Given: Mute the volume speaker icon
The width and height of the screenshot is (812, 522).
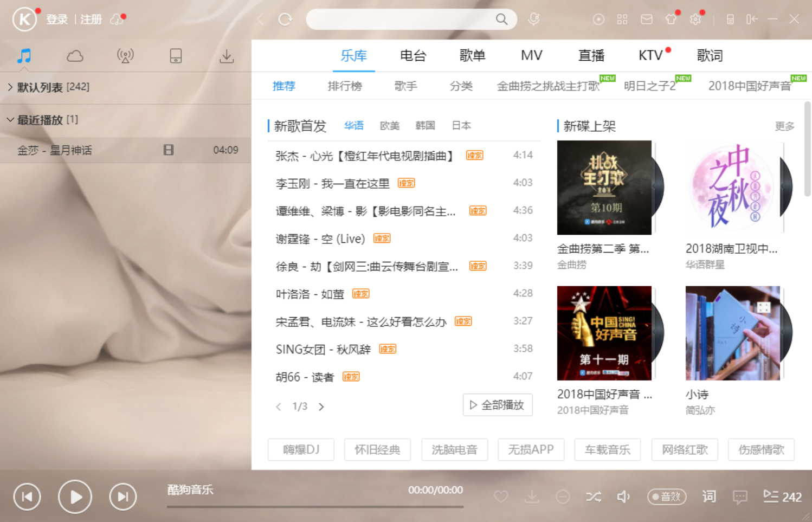Looking at the screenshot, I should (624, 497).
